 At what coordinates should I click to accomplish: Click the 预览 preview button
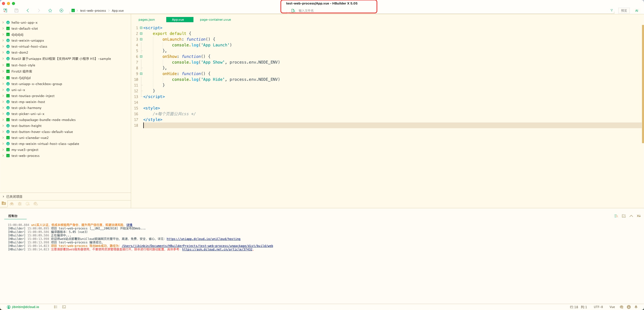tap(624, 10)
